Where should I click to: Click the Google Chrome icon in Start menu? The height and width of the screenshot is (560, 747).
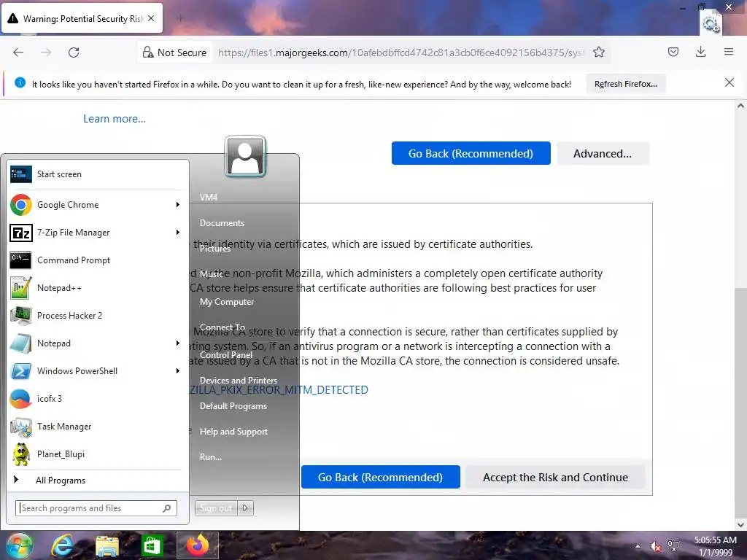(21, 205)
